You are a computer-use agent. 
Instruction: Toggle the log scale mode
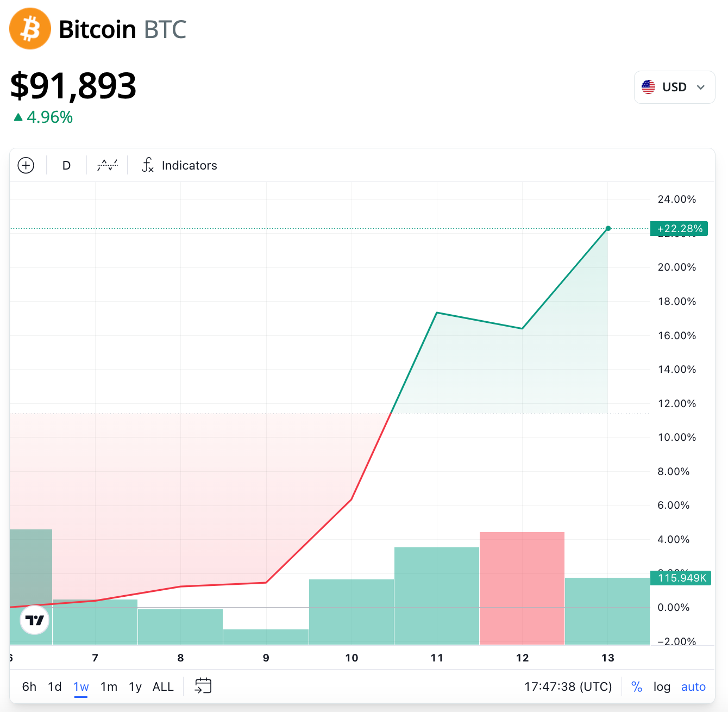pos(662,686)
